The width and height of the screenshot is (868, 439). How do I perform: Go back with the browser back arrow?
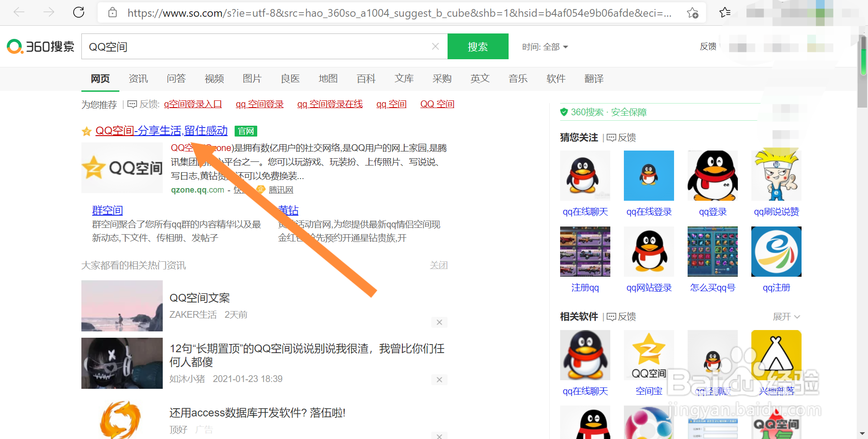coord(19,12)
